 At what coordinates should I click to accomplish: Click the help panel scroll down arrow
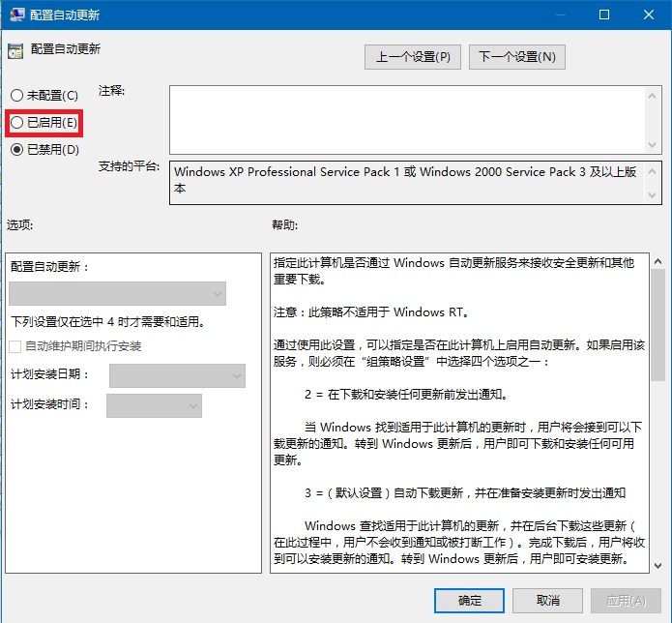tap(657, 566)
